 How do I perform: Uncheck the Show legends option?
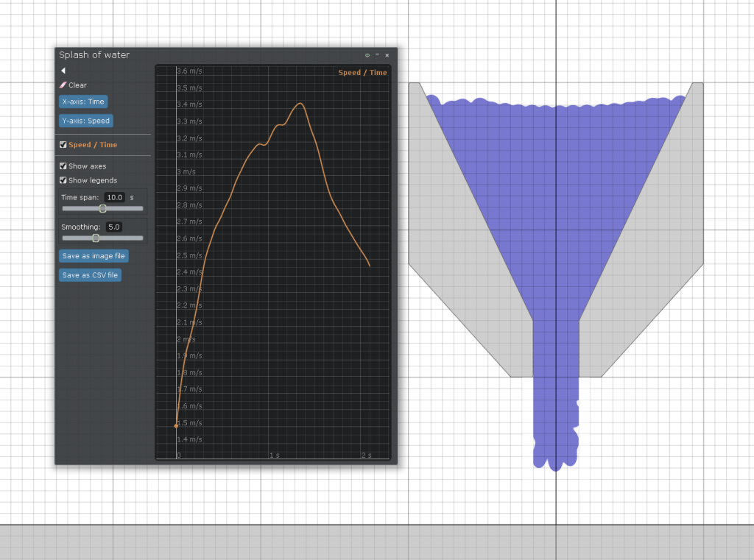tap(63, 180)
